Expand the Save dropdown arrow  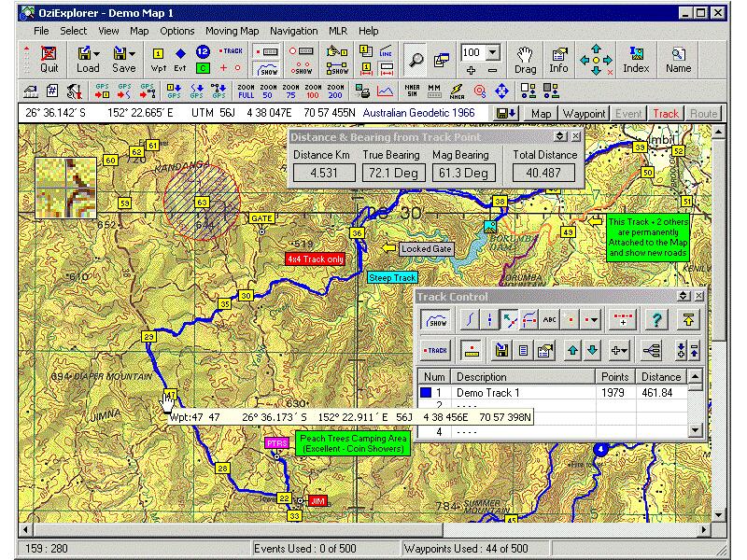click(x=132, y=53)
